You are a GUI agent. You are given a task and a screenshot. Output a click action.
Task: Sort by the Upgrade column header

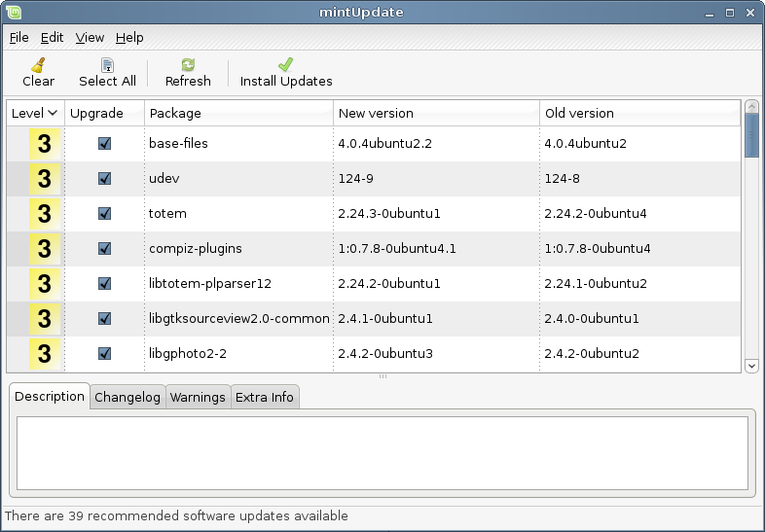pos(104,113)
